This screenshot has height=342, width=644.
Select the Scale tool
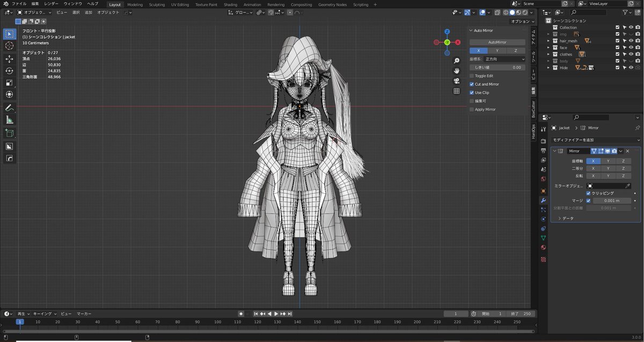[x=9, y=82]
